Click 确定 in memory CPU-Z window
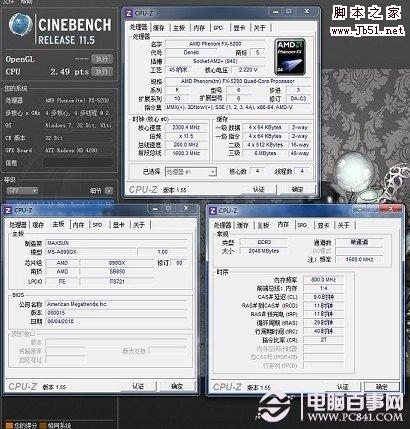The image size is (410, 429). coord(382,387)
